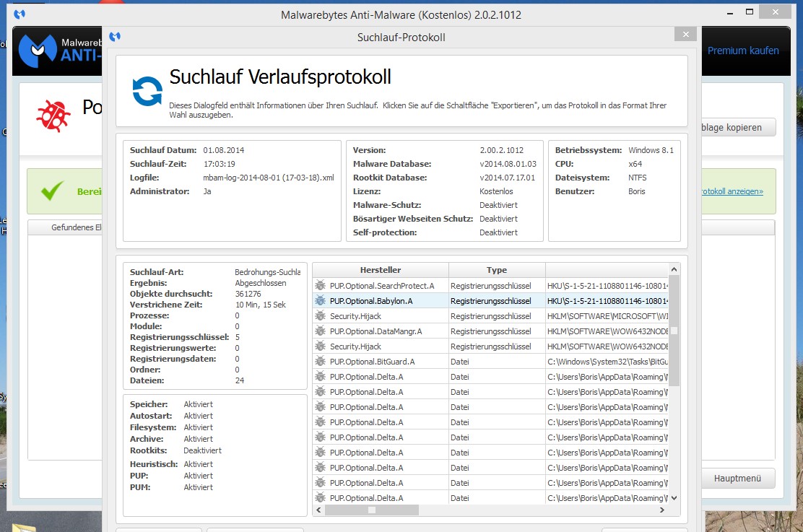Click the green checkmark status icon
Screen dimensions: 803x532
(53, 191)
